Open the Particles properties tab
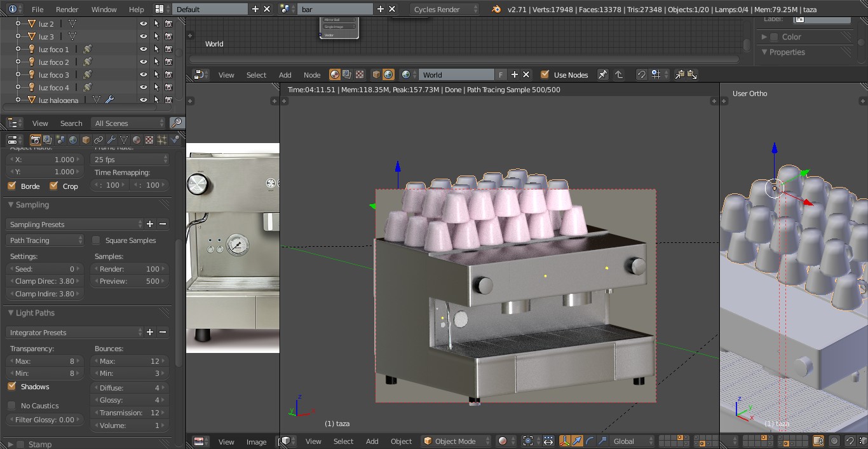Viewport: 868px width, 449px height. pyautogui.click(x=162, y=140)
